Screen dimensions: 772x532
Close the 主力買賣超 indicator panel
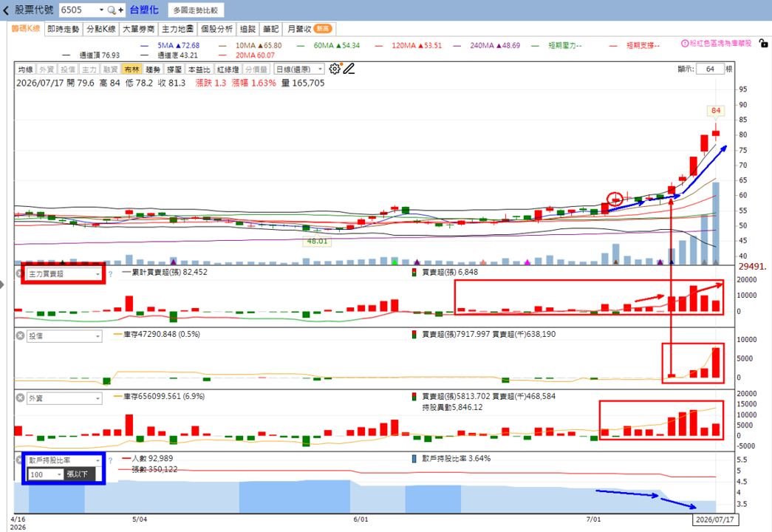pos(20,273)
